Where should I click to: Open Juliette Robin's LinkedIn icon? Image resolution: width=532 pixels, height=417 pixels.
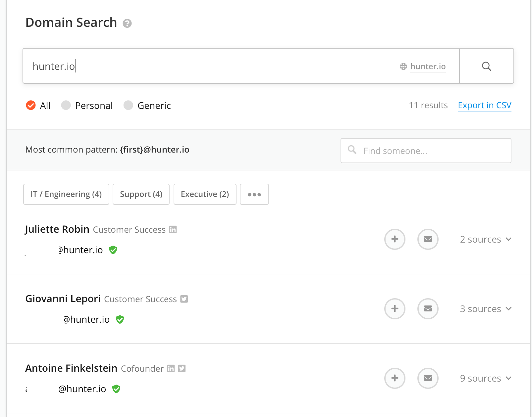(x=173, y=229)
